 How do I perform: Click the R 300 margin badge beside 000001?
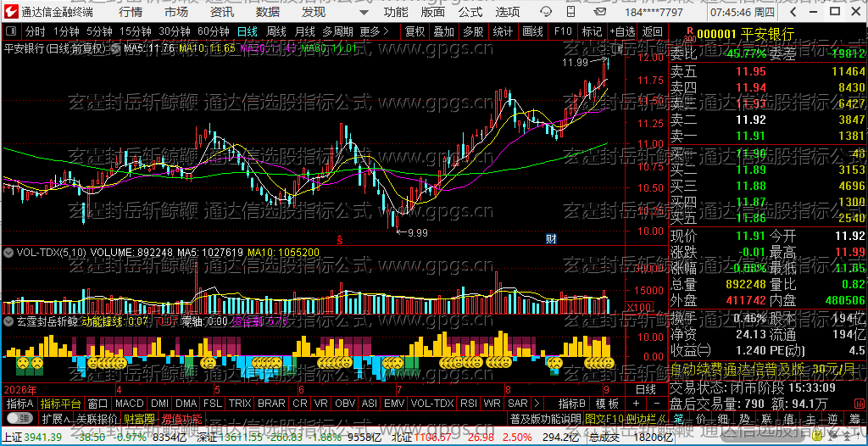click(690, 35)
